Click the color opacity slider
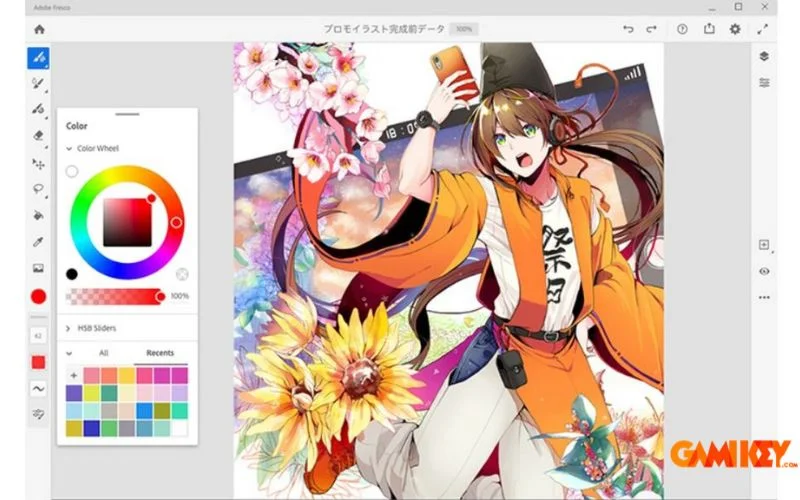This screenshot has width=800, height=500. 112,296
